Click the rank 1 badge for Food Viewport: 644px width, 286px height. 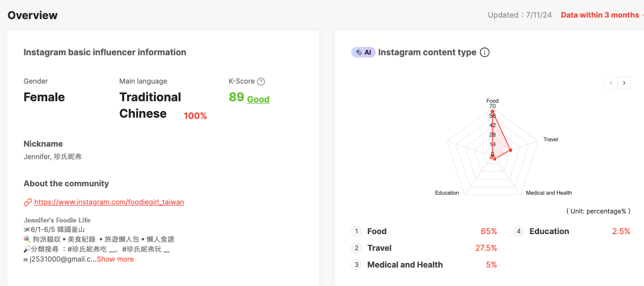(357, 231)
